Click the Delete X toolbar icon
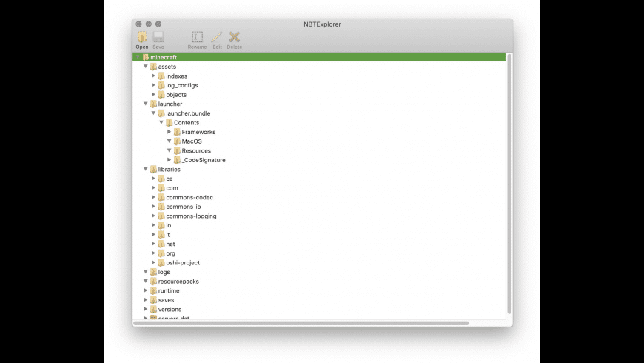The width and height of the screenshot is (644, 363). pyautogui.click(x=235, y=37)
